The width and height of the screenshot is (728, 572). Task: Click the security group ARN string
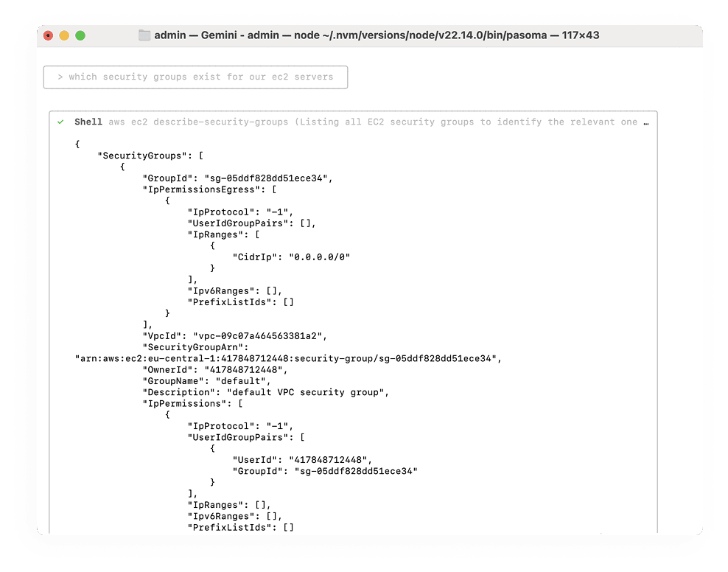coord(287,358)
